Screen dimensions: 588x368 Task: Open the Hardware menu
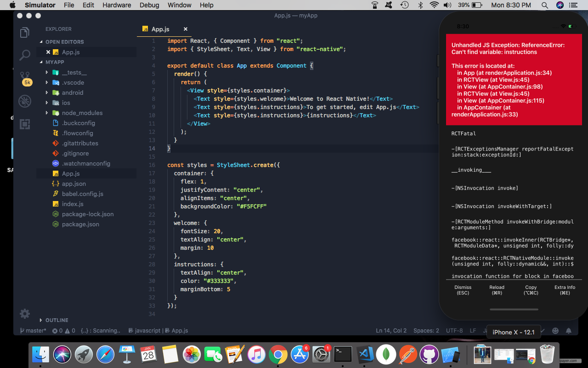[117, 5]
